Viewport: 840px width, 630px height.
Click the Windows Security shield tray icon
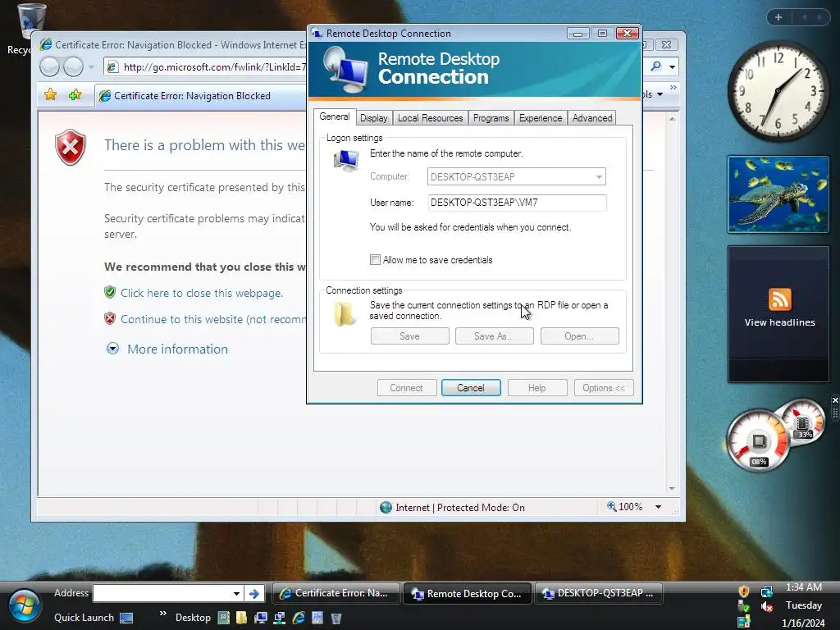click(x=743, y=591)
